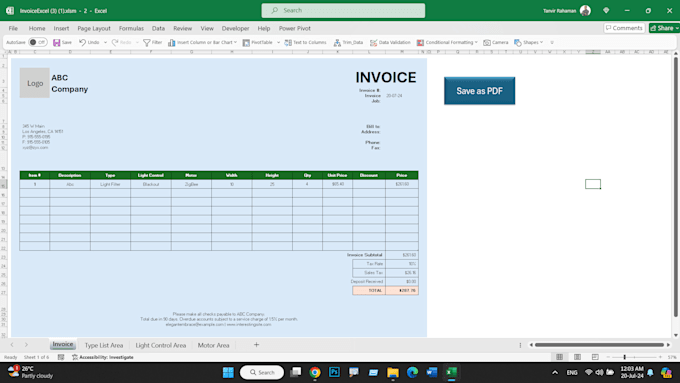Open the Power Pivot tab
Image resolution: width=680 pixels, height=383 pixels.
pyautogui.click(x=294, y=28)
